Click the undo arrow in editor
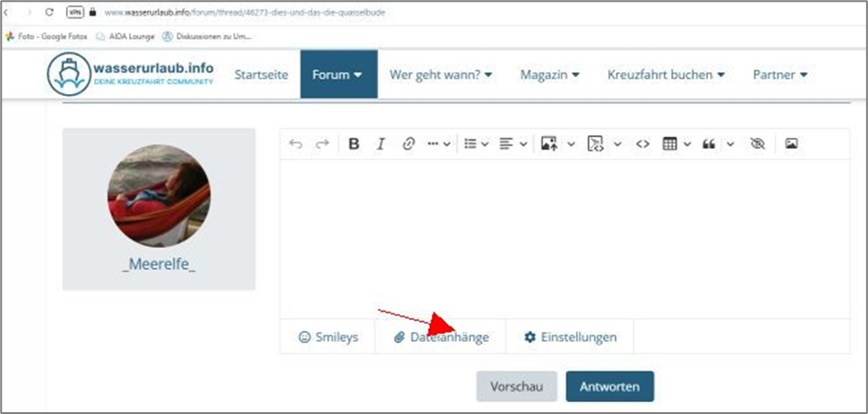 pos(295,143)
